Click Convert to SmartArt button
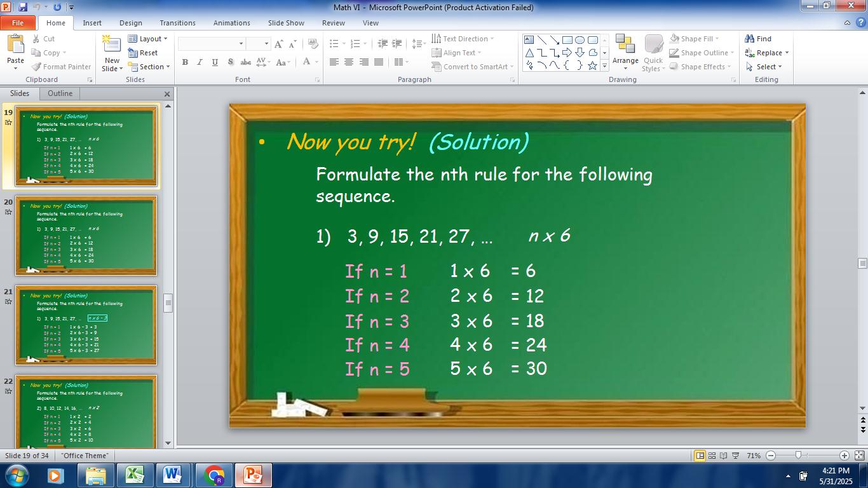Screen dimensions: 868x488 (473, 67)
